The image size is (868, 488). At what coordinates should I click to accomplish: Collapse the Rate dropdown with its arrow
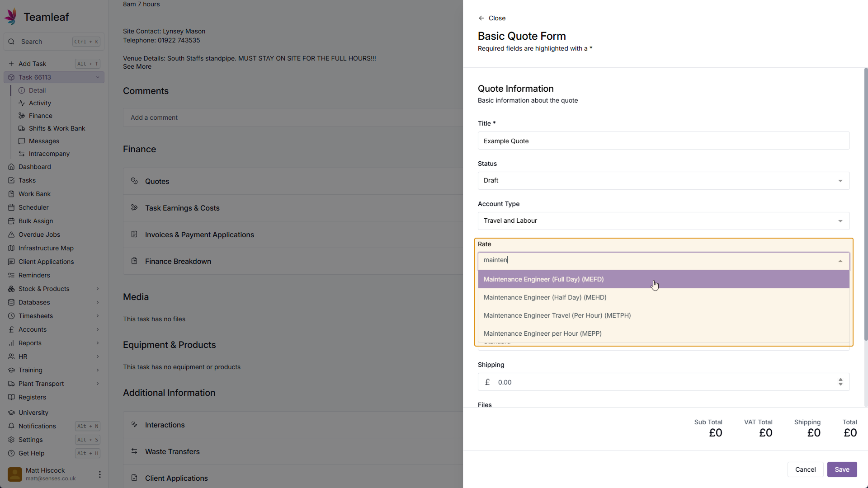(840, 261)
